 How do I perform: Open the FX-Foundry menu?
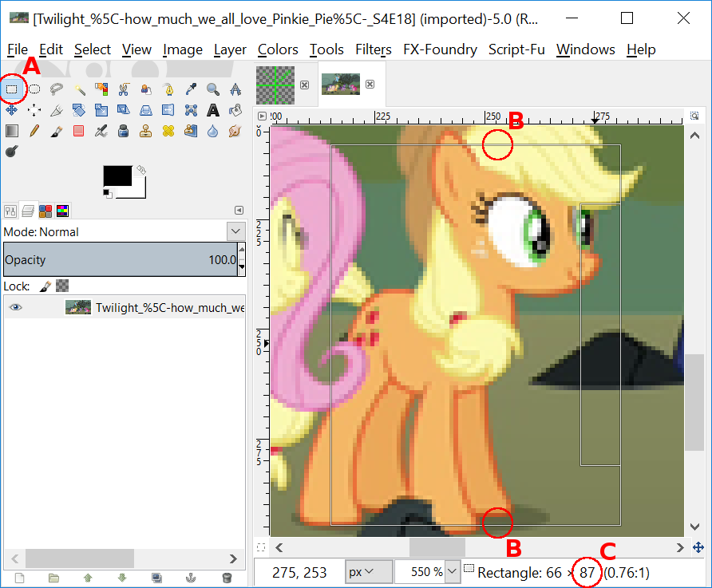coord(440,49)
